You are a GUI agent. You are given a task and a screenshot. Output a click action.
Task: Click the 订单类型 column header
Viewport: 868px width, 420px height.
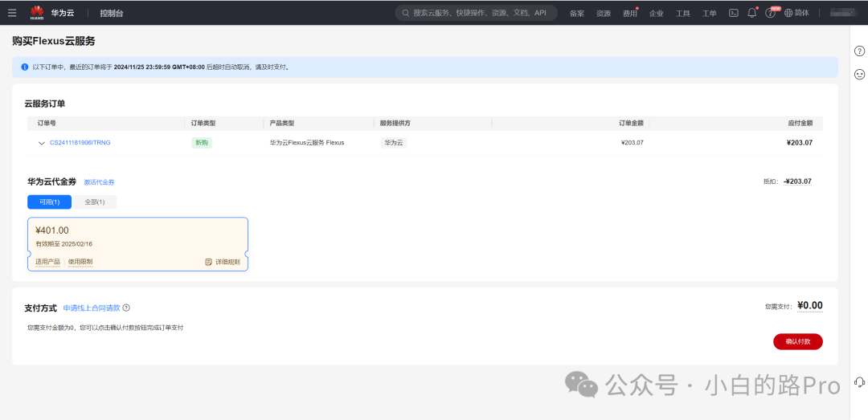[203, 124]
